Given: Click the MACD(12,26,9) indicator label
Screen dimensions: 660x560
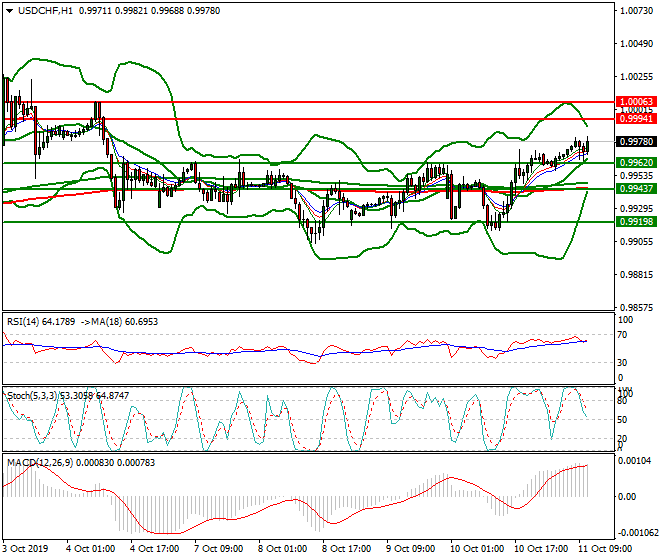Looking at the screenshot, I should (40, 462).
